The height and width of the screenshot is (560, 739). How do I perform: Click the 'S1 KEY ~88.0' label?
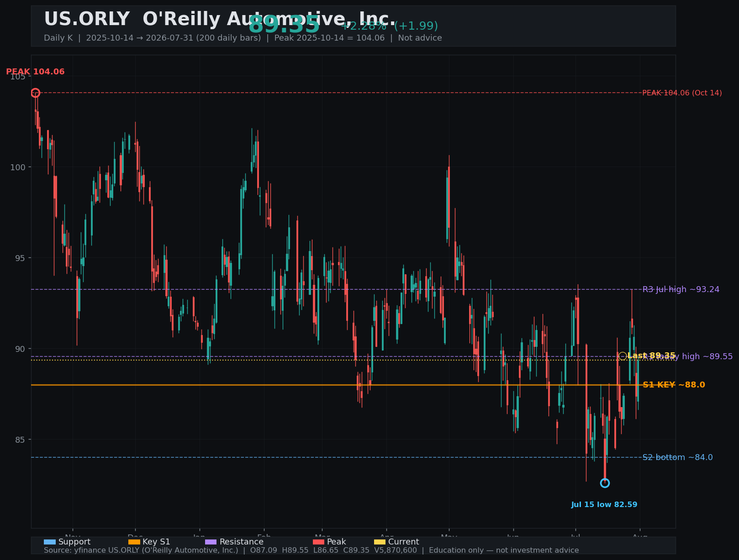click(x=674, y=385)
